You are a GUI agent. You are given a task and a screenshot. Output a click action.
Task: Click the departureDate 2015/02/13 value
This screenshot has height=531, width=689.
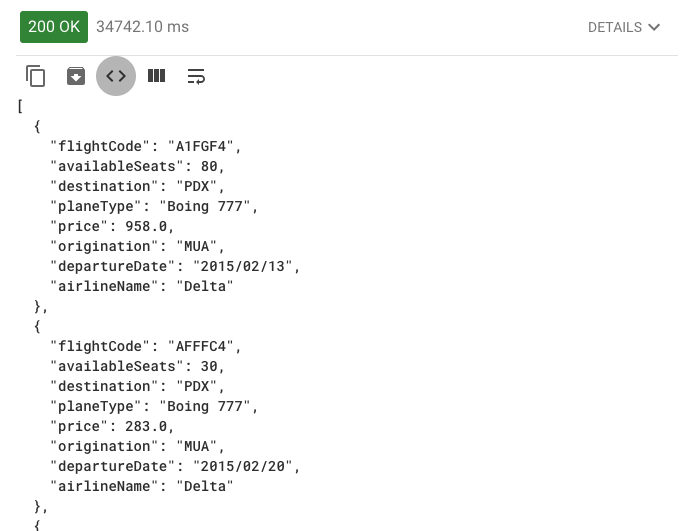(242, 266)
